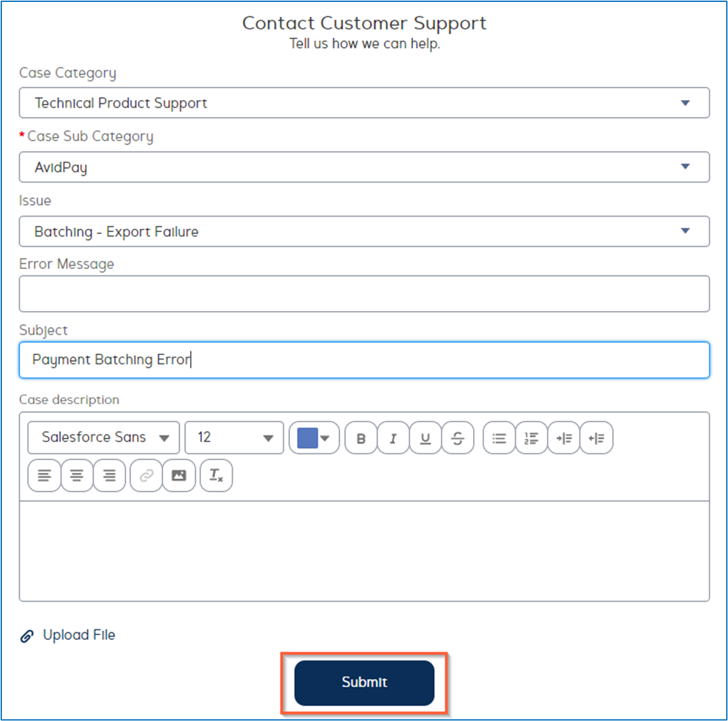Insert an image into the case description
Image resolution: width=728 pixels, height=721 pixels.
pos(179,476)
